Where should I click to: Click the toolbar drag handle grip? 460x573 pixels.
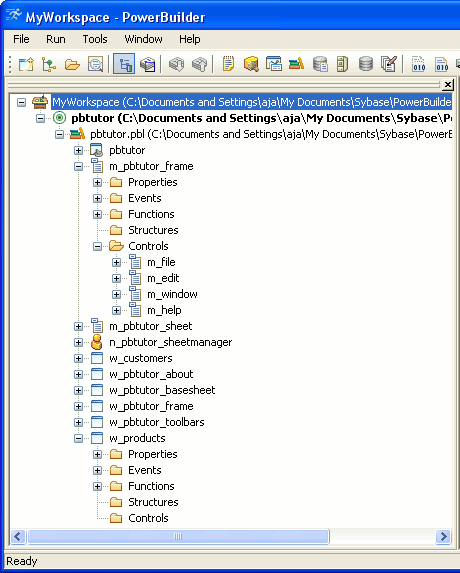[10, 64]
